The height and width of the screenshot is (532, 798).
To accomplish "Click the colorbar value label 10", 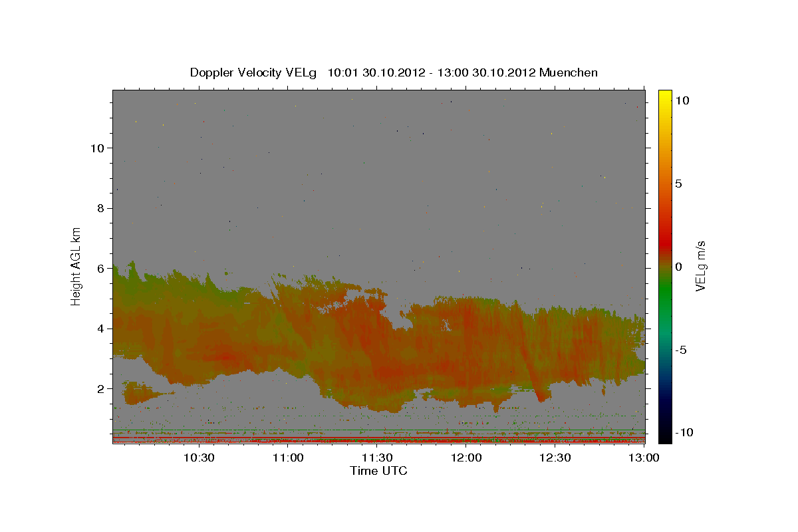I will pyautogui.click(x=682, y=100).
